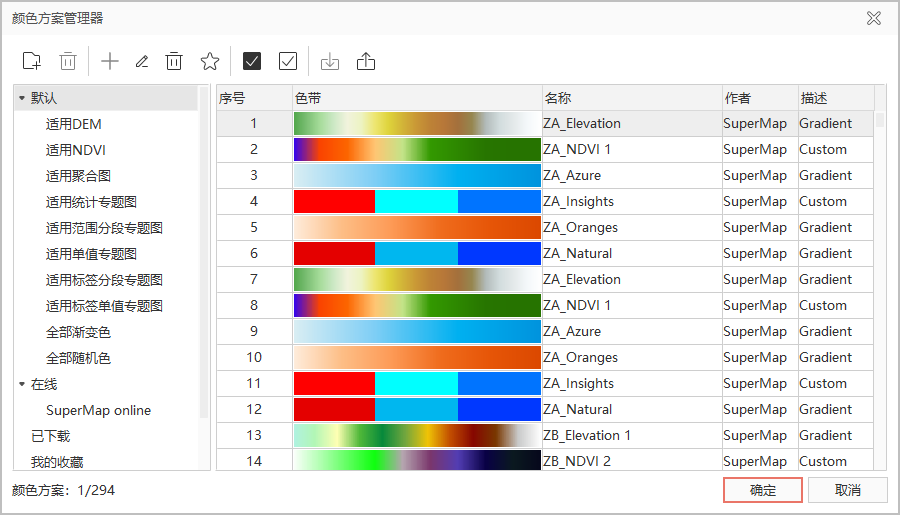Select 我的收藏 in the sidebar

(x=57, y=462)
